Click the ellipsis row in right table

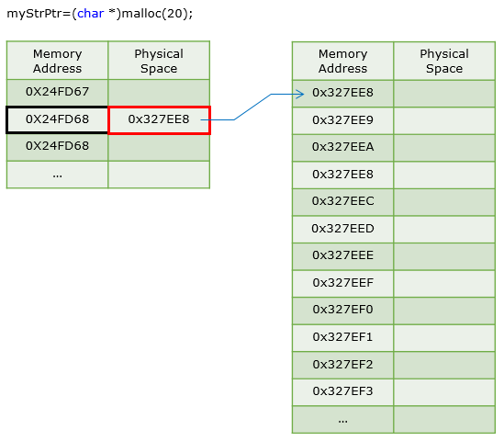click(394, 420)
